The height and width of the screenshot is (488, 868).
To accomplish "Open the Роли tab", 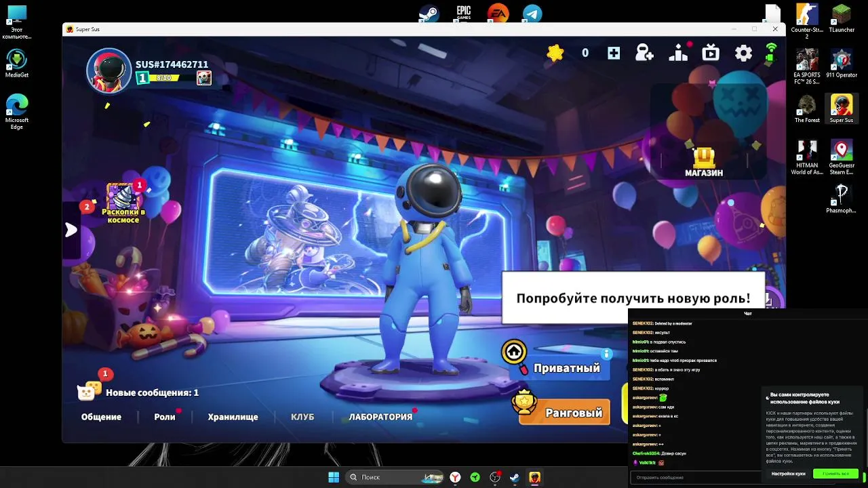I will 165,417.
